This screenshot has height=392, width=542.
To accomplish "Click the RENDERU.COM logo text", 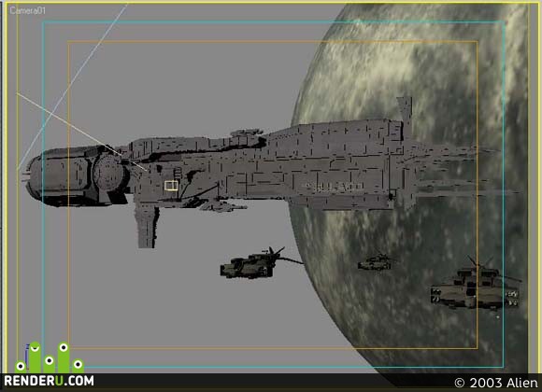I will tap(49, 381).
